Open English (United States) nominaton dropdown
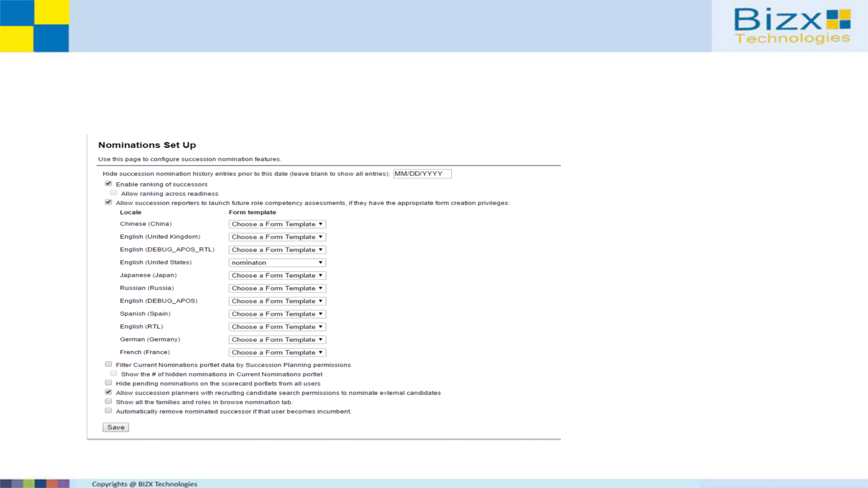 pyautogui.click(x=277, y=263)
